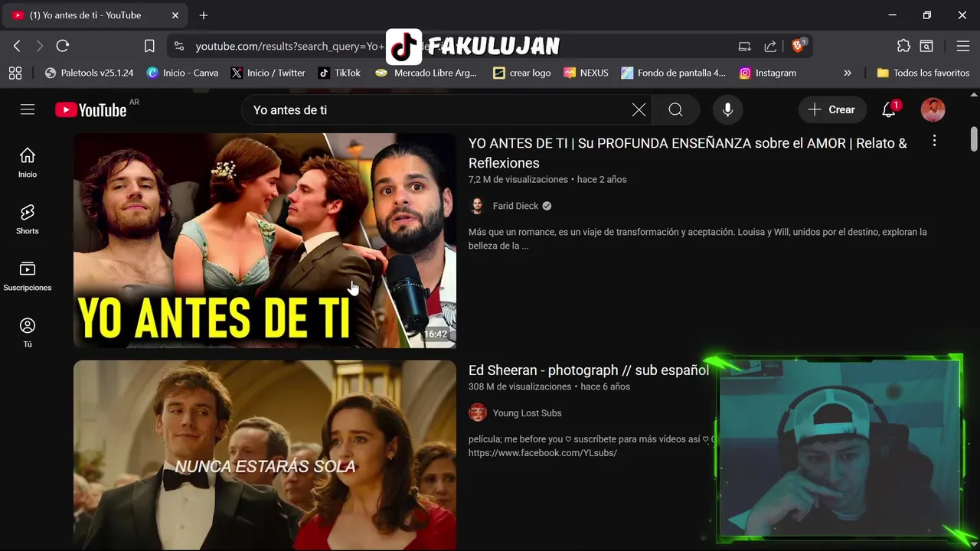Start voice search with the microphone
Image resolution: width=980 pixels, height=551 pixels.
click(x=727, y=110)
